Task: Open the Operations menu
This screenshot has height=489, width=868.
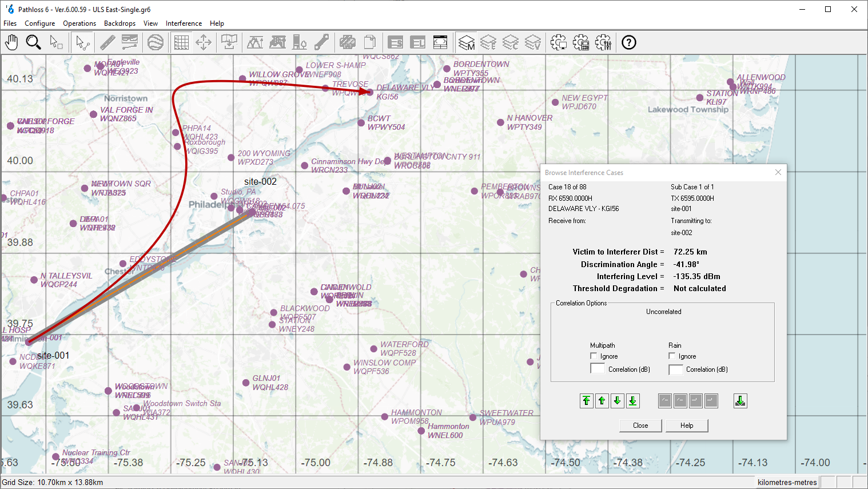Action: (x=79, y=23)
